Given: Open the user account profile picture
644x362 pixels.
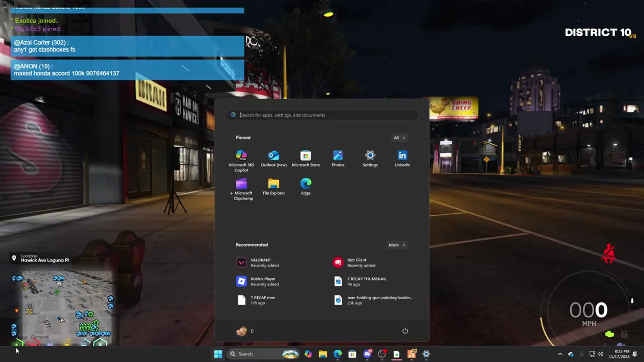Looking at the screenshot, I should click(x=242, y=331).
